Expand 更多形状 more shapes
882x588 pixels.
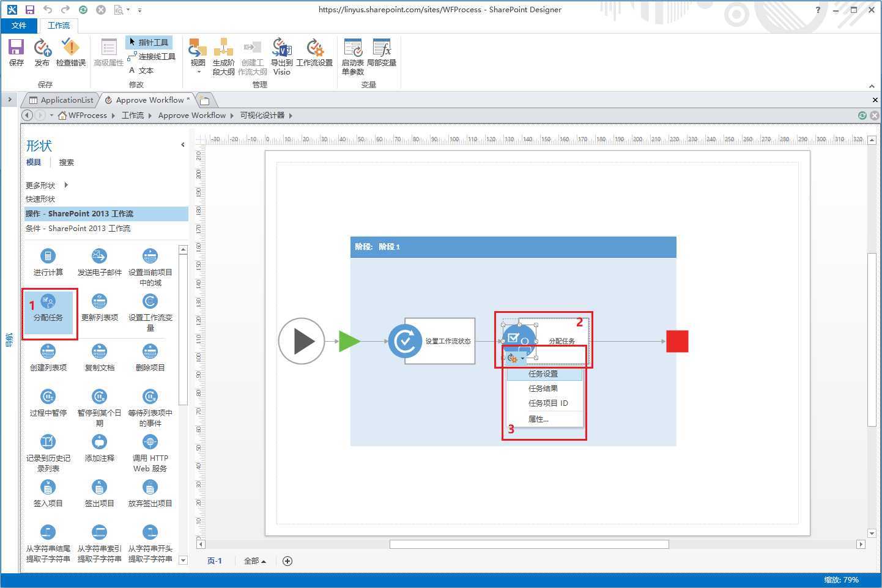[46, 185]
